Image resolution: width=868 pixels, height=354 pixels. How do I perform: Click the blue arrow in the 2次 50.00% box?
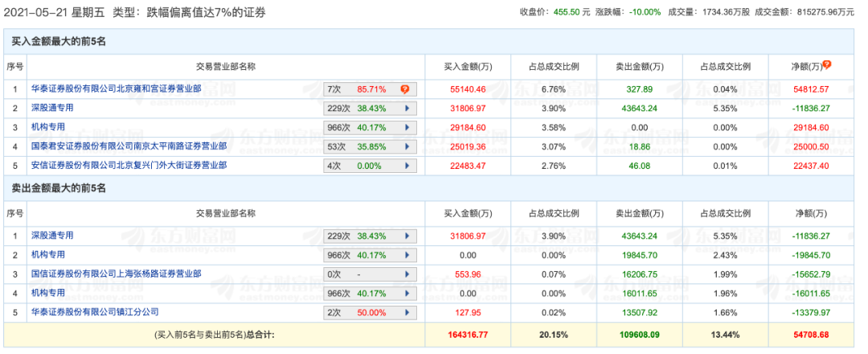tap(406, 313)
